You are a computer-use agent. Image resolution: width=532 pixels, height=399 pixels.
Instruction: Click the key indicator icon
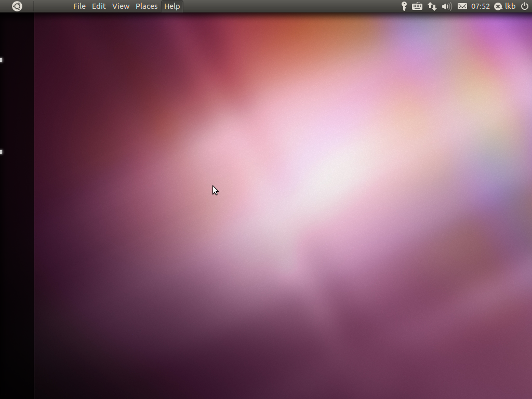pyautogui.click(x=404, y=6)
